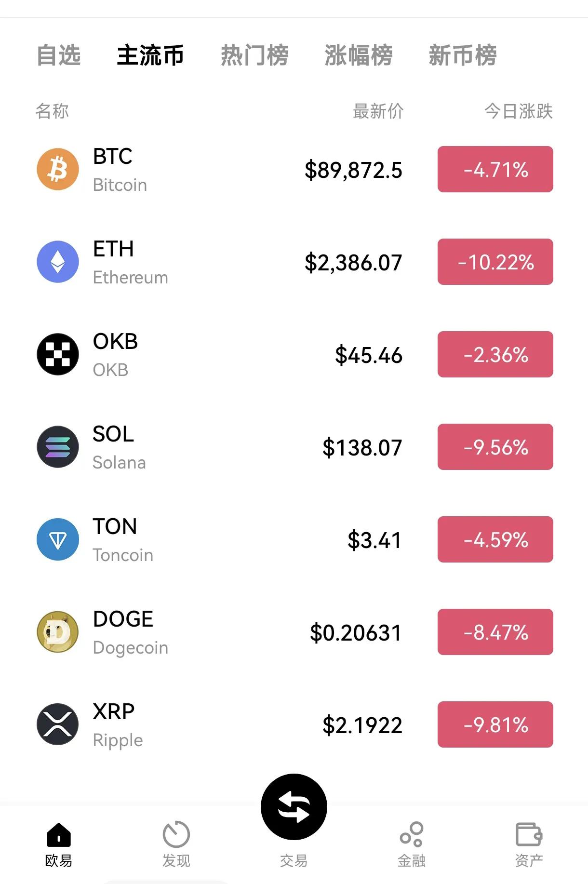Tap the XRP Ripple icon
Screen dimensions: 588x884
(58, 724)
